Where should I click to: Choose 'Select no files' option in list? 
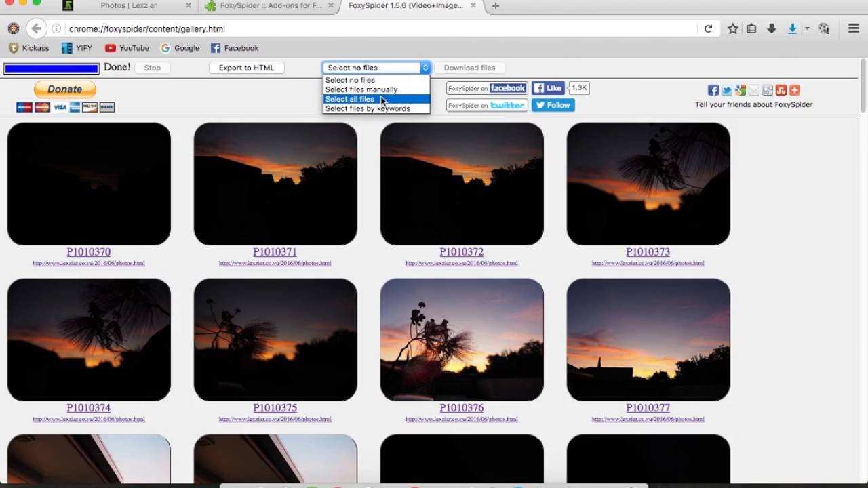pos(376,80)
